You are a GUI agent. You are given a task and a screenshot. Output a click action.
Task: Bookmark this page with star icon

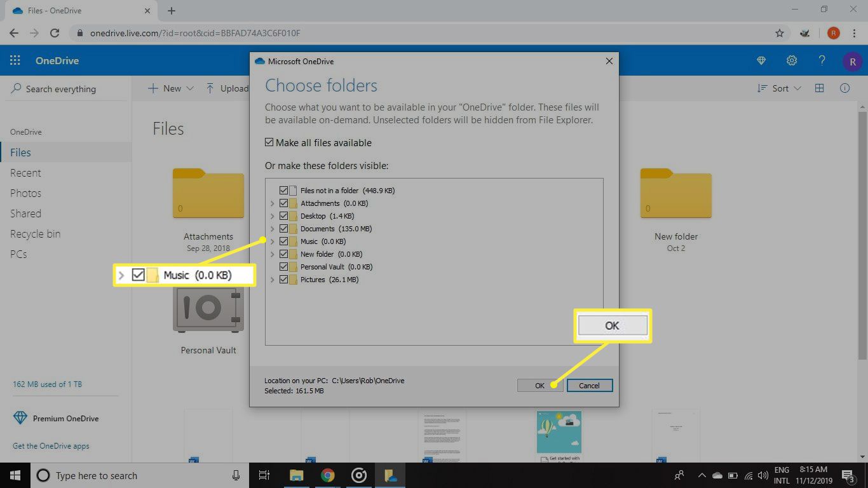point(780,33)
